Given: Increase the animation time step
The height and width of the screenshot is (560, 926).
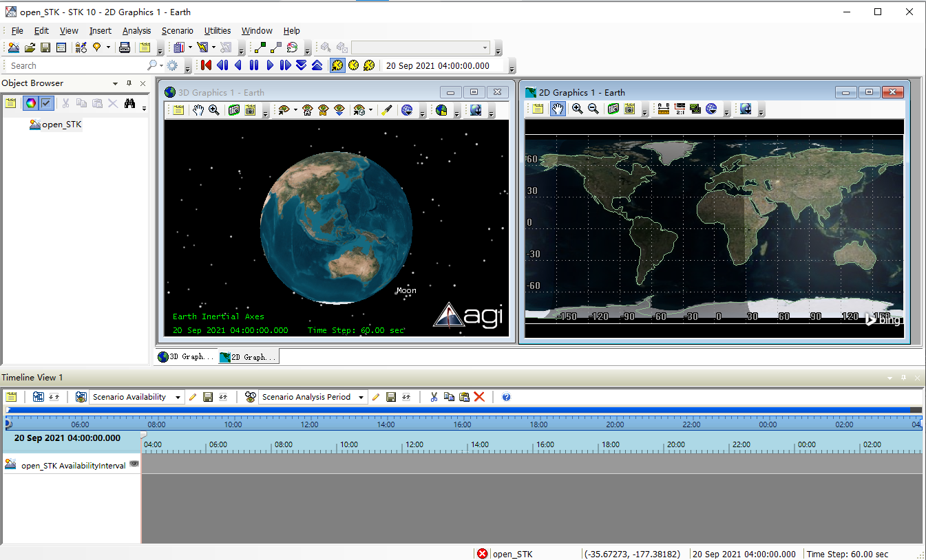Looking at the screenshot, I should pyautogui.click(x=317, y=65).
